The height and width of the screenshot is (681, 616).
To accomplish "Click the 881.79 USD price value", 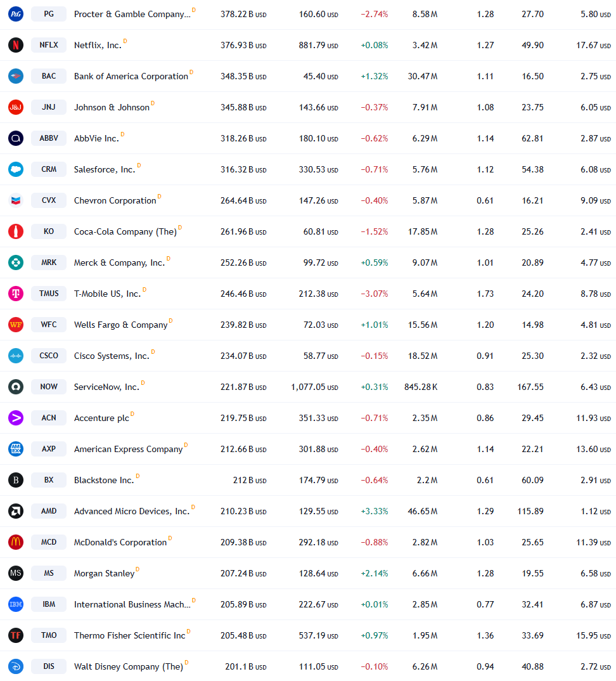I will [318, 45].
